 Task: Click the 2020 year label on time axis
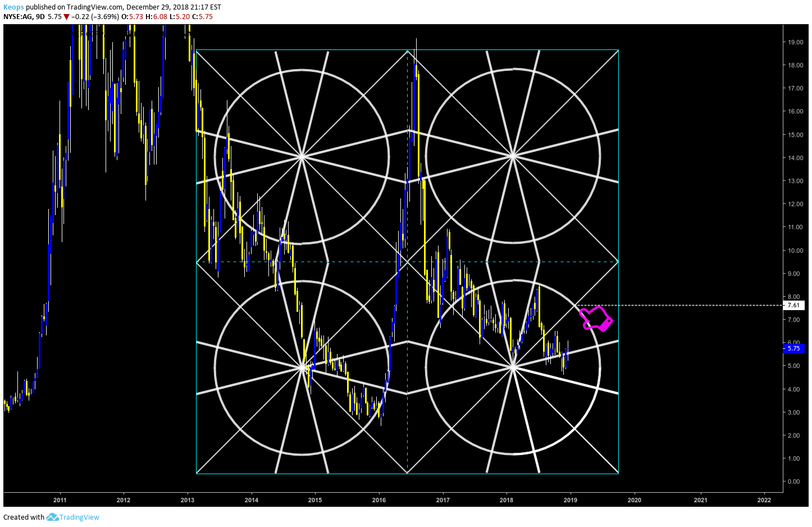point(635,500)
